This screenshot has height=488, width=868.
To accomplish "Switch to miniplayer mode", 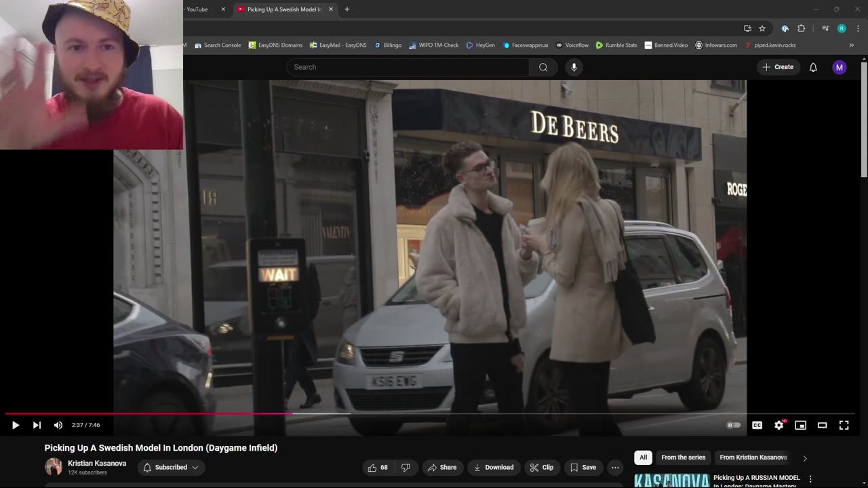I will tap(801, 425).
